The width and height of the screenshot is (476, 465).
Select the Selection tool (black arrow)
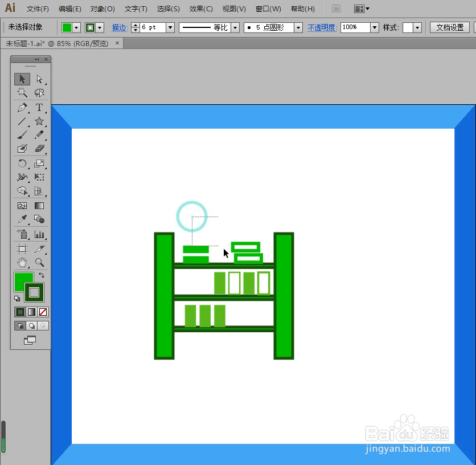(x=22, y=79)
